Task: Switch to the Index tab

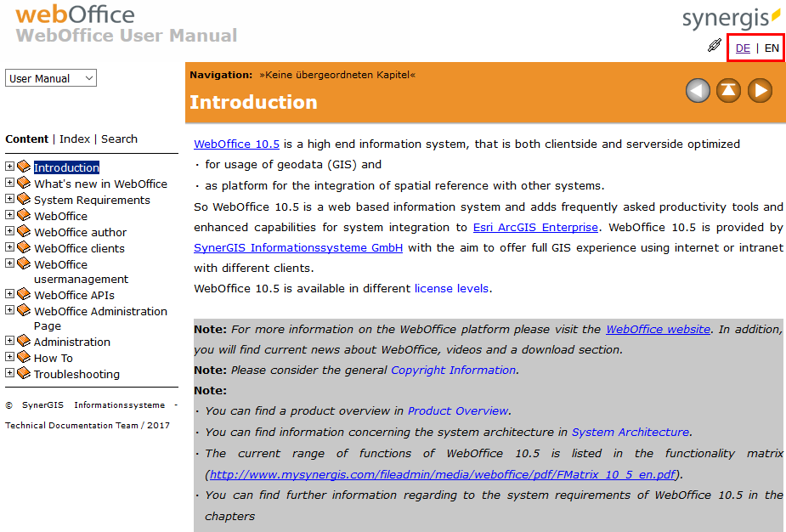Action: point(75,139)
